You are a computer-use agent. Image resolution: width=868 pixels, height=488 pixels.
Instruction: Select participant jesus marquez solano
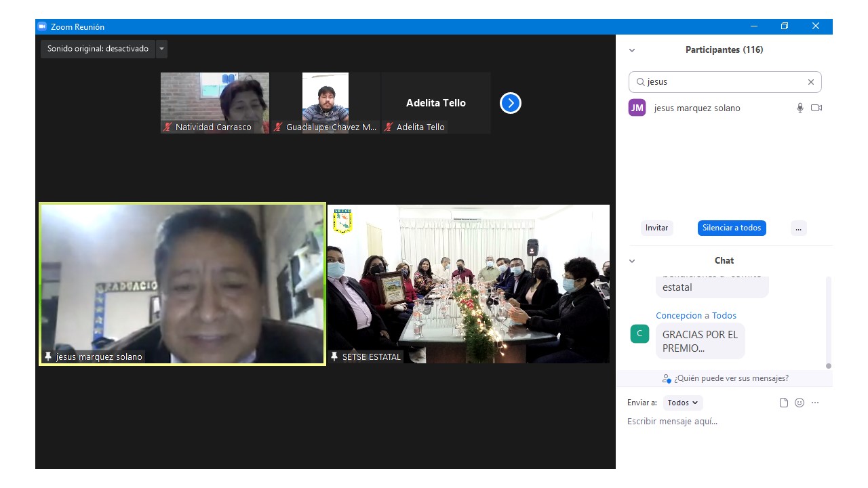click(725, 108)
